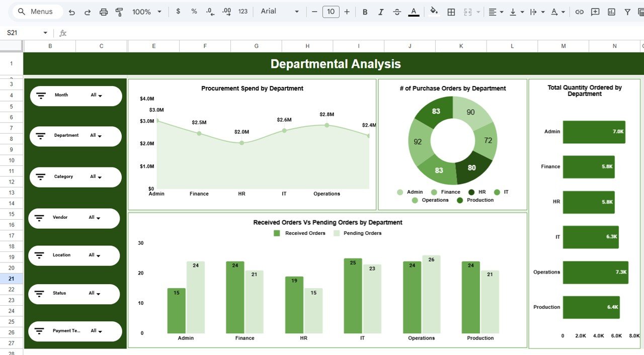
Task: Increase the font size
Action: [x=347, y=11]
